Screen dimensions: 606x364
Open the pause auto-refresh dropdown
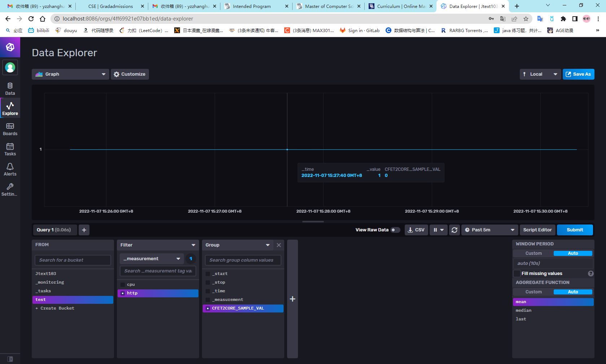click(x=439, y=230)
